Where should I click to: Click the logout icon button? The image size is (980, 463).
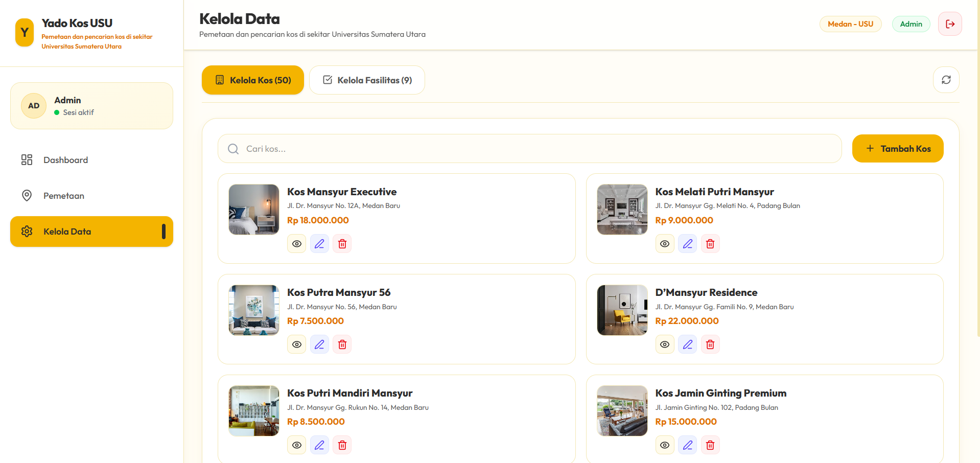pyautogui.click(x=950, y=24)
